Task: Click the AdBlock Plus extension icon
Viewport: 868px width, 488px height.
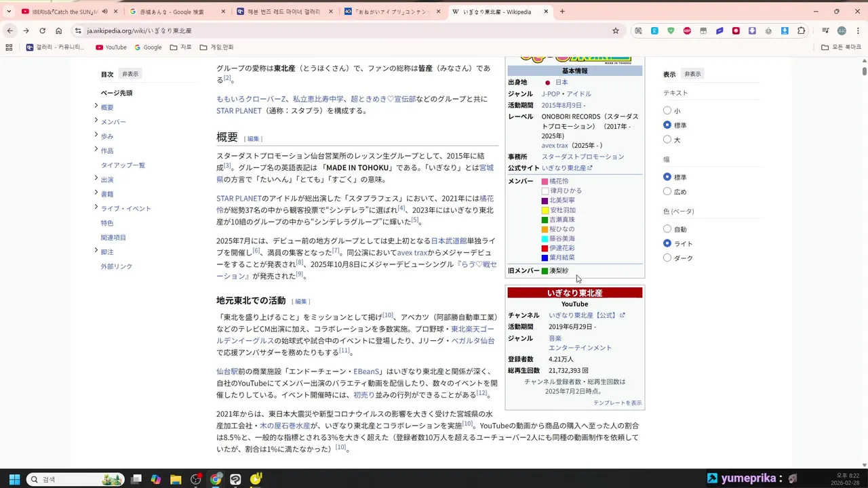Action: pyautogui.click(x=687, y=30)
